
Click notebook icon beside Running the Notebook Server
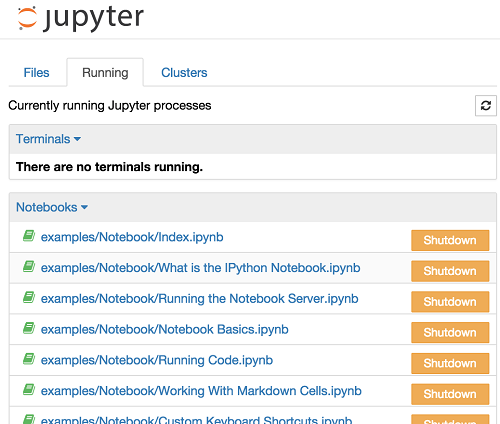[29, 297]
